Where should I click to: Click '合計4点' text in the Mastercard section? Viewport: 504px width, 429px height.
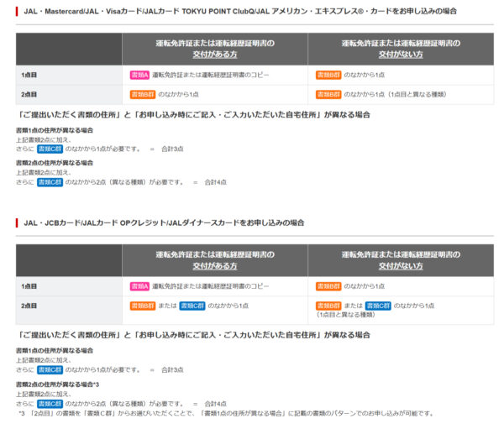click(x=215, y=182)
